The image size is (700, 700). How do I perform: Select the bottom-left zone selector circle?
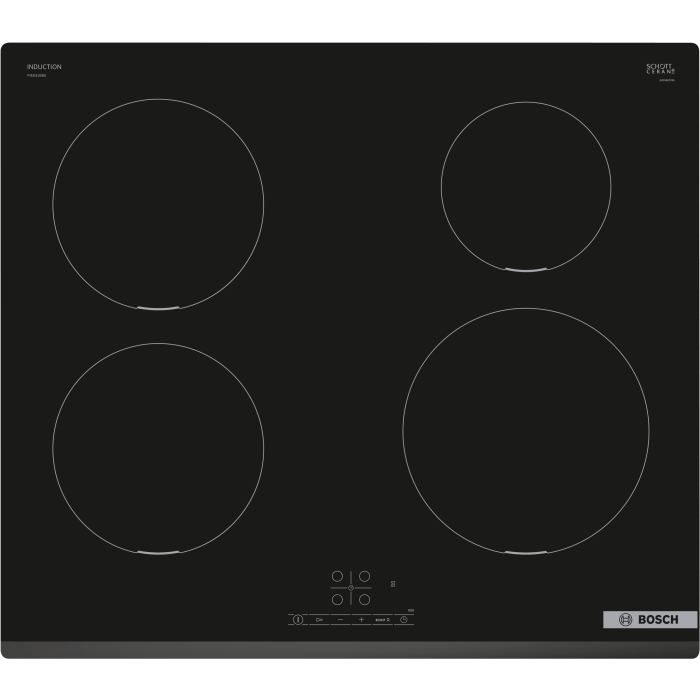(x=338, y=600)
